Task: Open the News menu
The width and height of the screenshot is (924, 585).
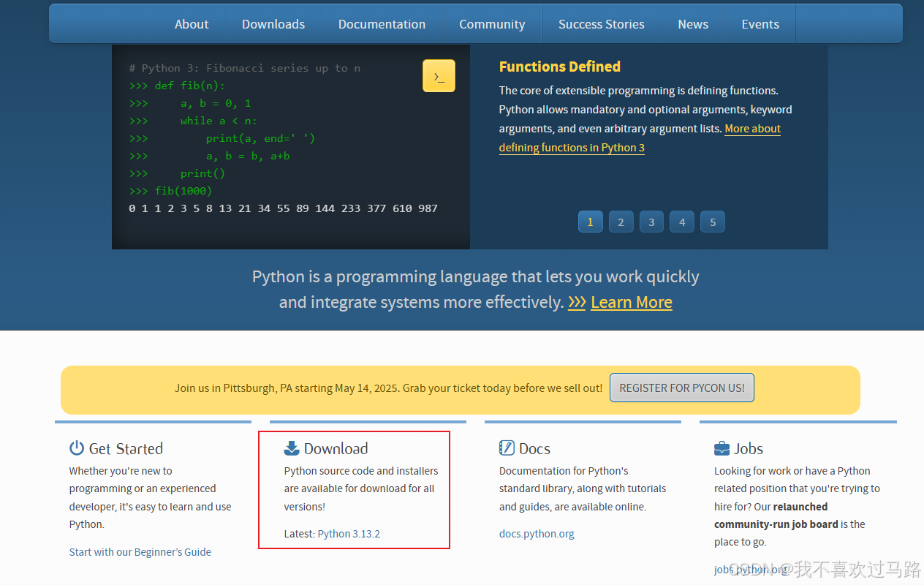Action: 693,24
